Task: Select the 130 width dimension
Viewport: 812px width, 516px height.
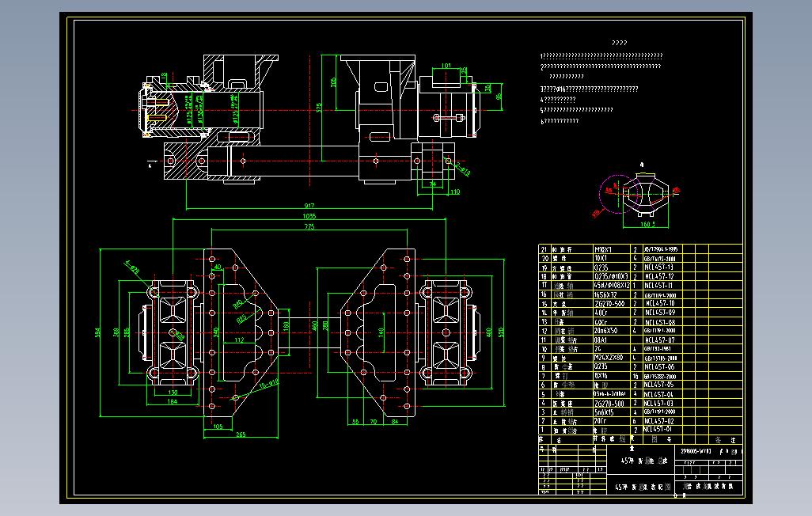Action: coord(173,393)
